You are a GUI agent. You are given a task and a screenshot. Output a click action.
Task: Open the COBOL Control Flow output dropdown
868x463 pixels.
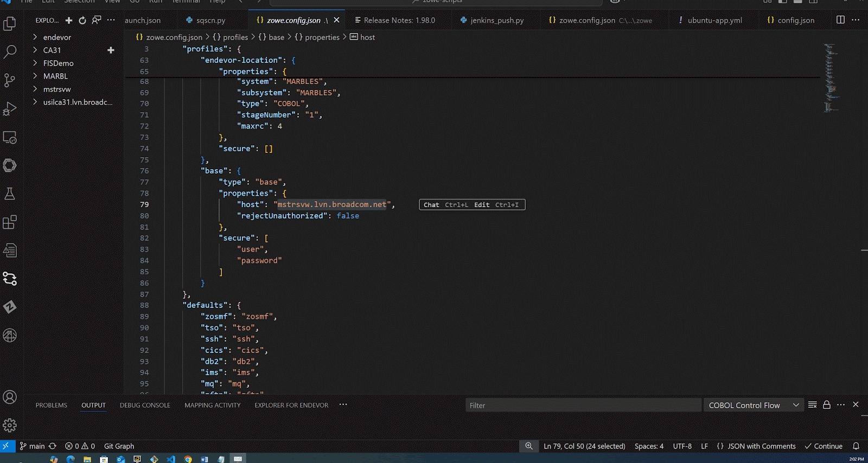tap(753, 406)
